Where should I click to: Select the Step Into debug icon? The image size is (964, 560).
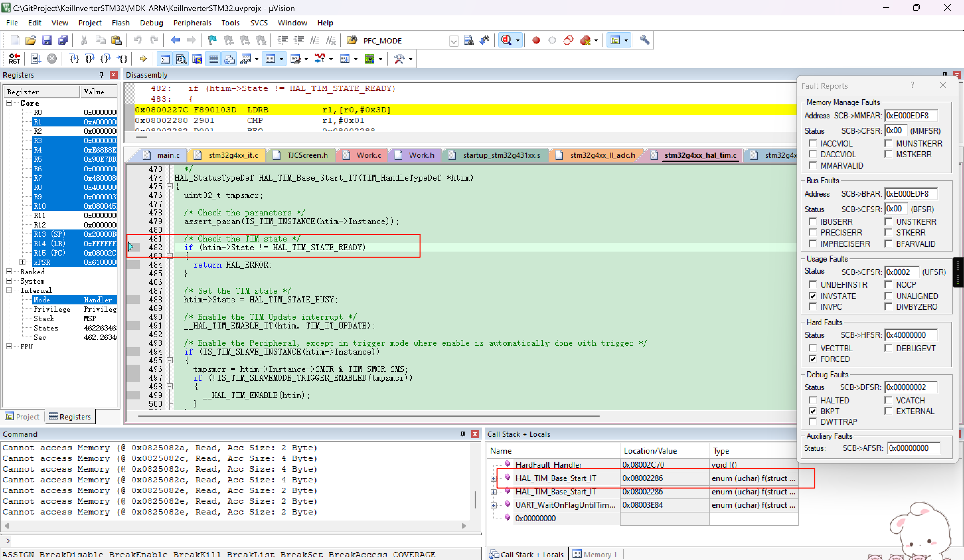(74, 59)
